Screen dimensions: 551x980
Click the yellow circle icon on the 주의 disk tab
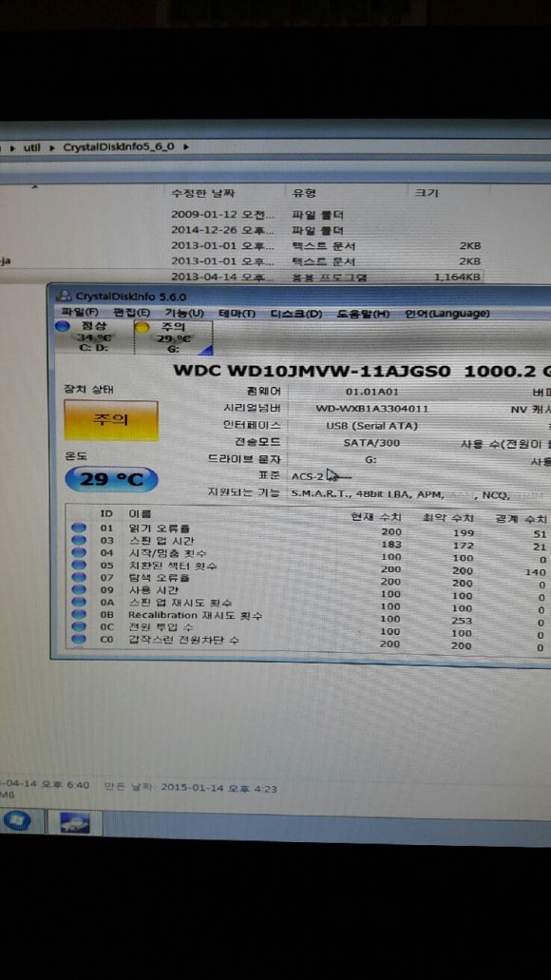click(143, 327)
